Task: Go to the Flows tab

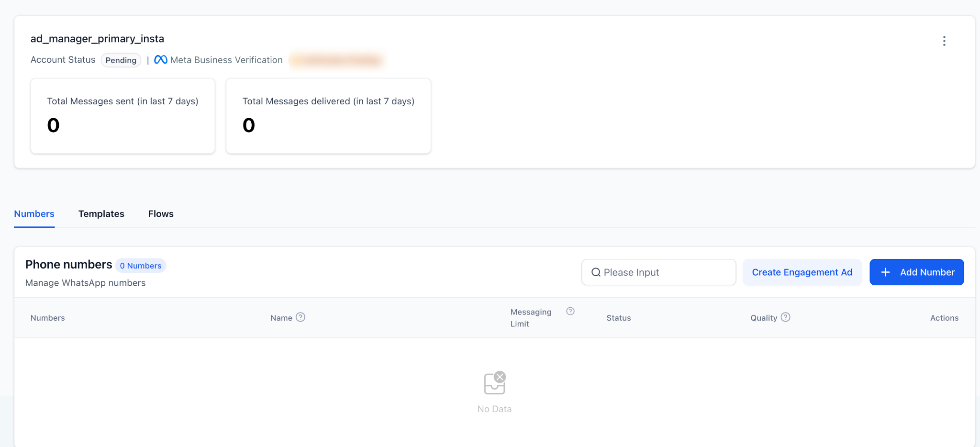Action: pos(161,214)
